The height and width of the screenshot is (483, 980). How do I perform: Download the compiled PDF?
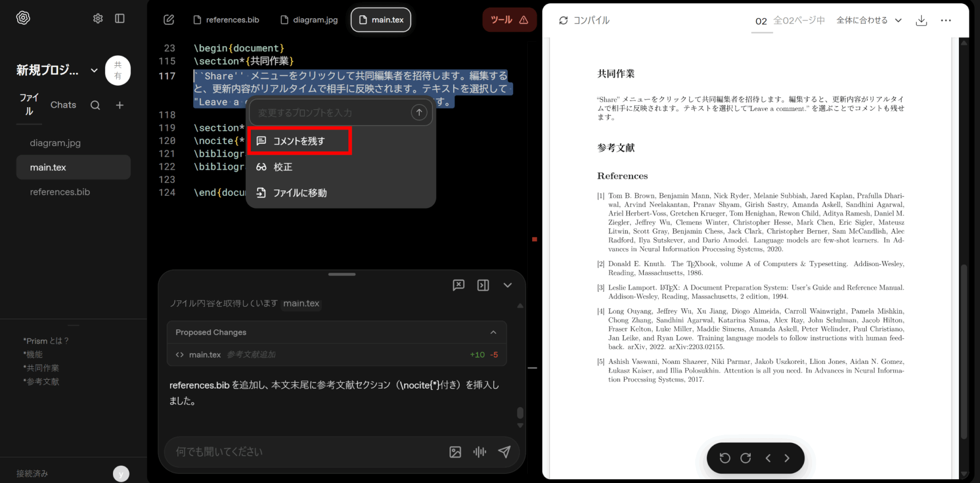pos(921,21)
